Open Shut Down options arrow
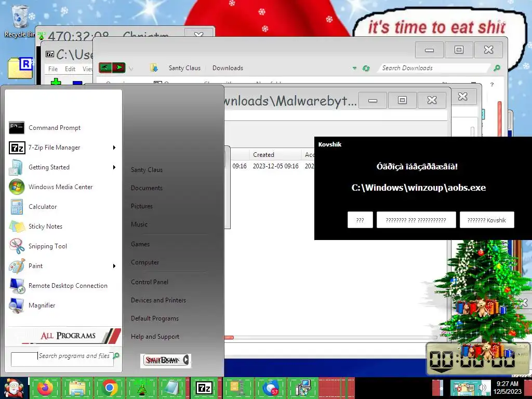The height and width of the screenshot is (399, 532). coord(186,360)
